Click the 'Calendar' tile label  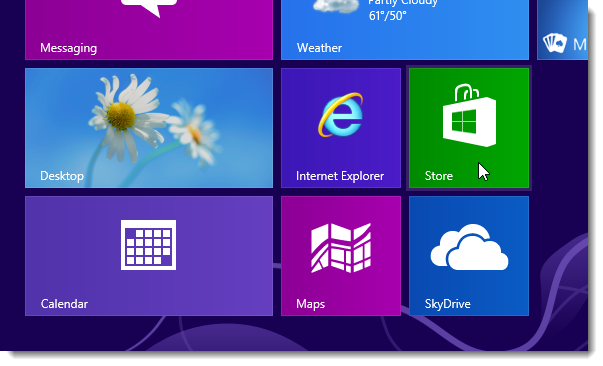coord(64,304)
